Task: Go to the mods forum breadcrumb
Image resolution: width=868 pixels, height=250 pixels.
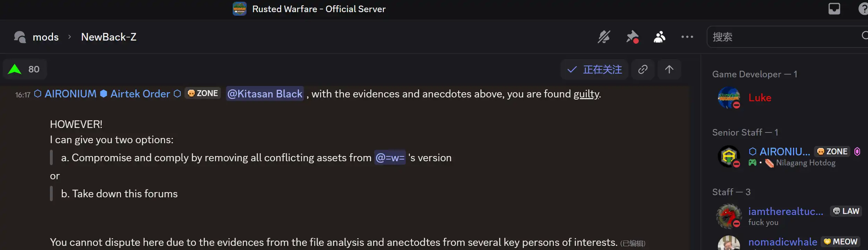Action: pyautogui.click(x=45, y=37)
